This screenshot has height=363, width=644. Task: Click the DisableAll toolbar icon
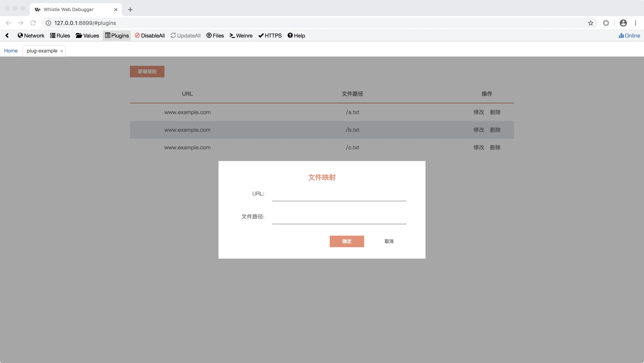[x=149, y=36]
